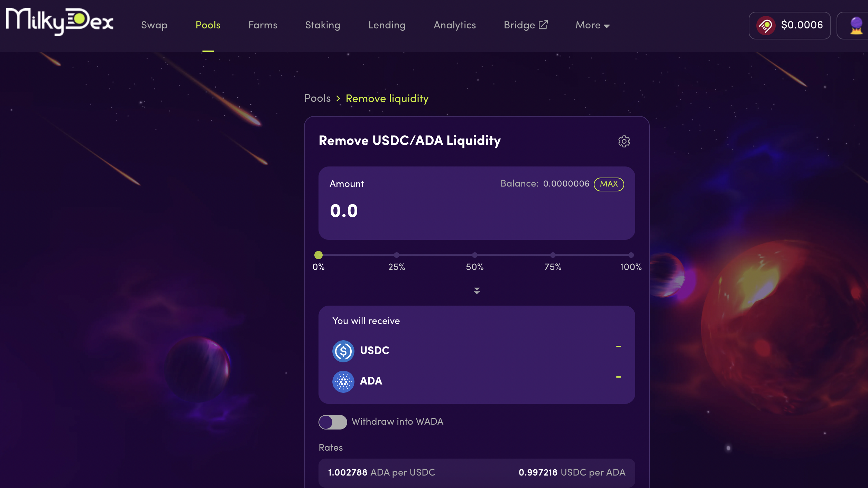Click the Bridge external link icon
The width and height of the screenshot is (868, 488).
[543, 25]
